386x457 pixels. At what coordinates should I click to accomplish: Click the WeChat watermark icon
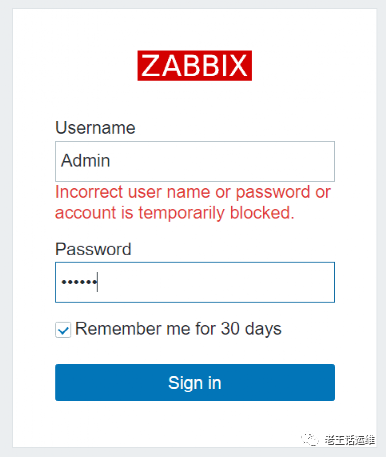(x=310, y=440)
